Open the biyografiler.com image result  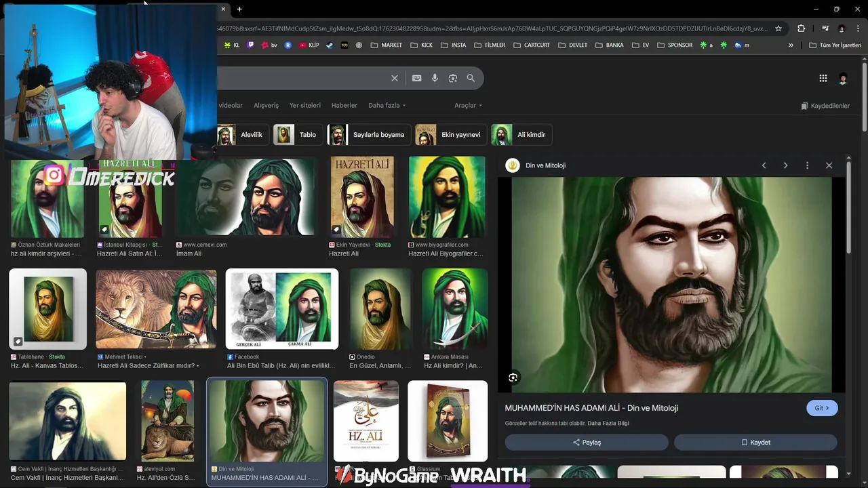tap(447, 197)
